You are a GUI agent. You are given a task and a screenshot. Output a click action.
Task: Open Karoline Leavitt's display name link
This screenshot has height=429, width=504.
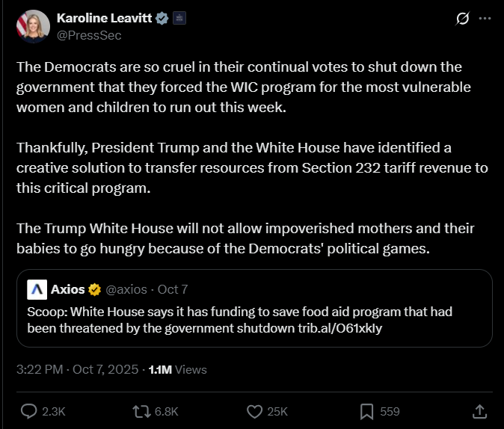click(x=104, y=19)
